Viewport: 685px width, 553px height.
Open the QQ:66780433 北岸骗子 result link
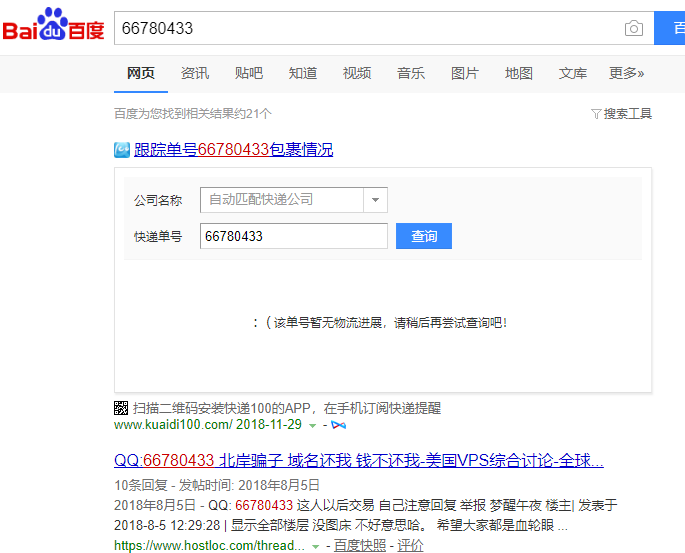[x=359, y=460]
